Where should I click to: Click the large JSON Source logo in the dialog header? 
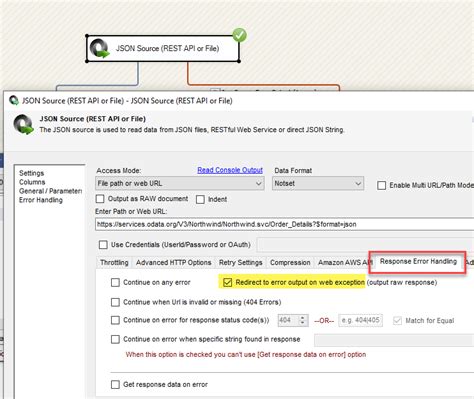tap(23, 124)
